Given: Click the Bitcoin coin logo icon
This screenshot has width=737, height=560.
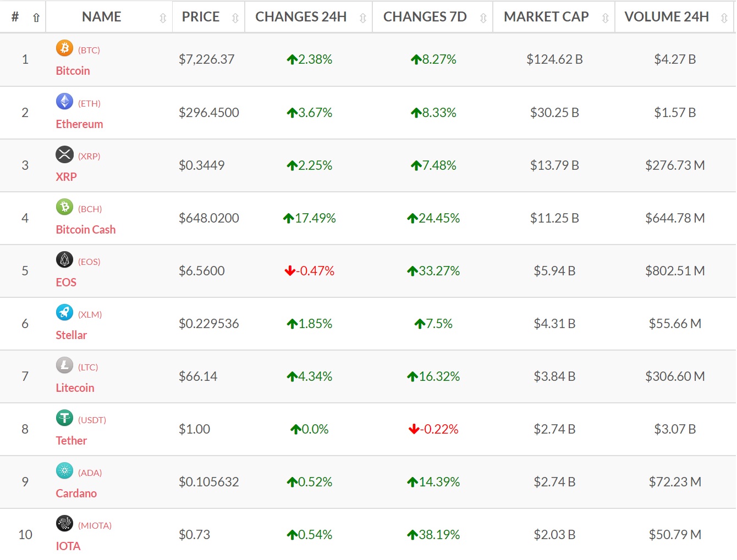Looking at the screenshot, I should point(64,48).
